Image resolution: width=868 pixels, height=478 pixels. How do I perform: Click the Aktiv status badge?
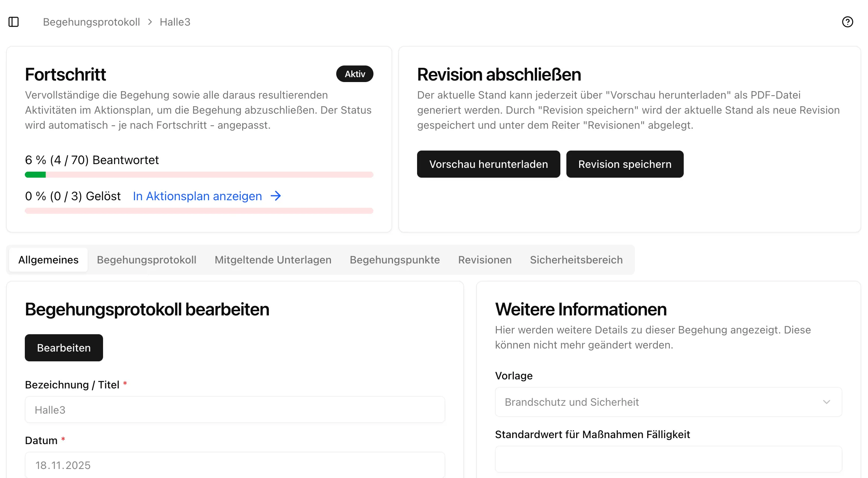(x=354, y=74)
